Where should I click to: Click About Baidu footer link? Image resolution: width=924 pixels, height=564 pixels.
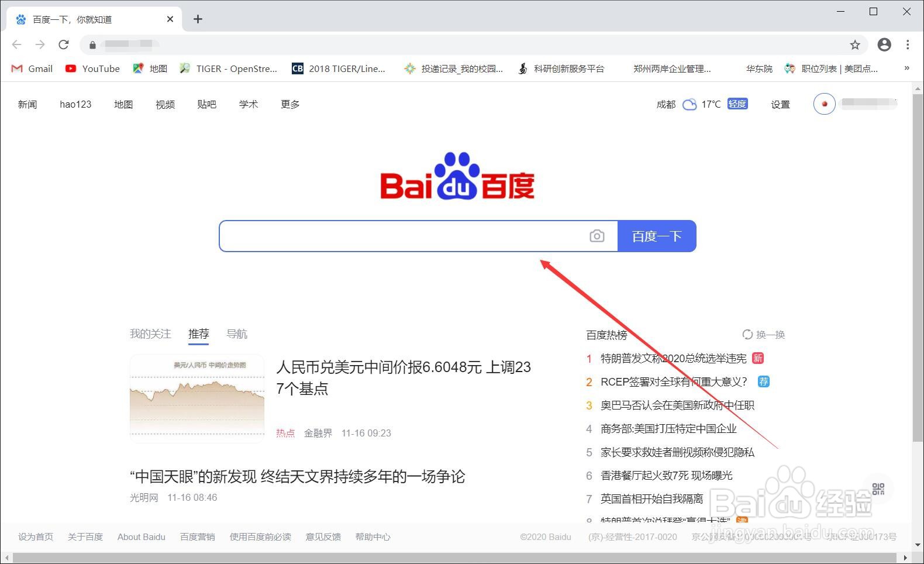[x=142, y=537]
